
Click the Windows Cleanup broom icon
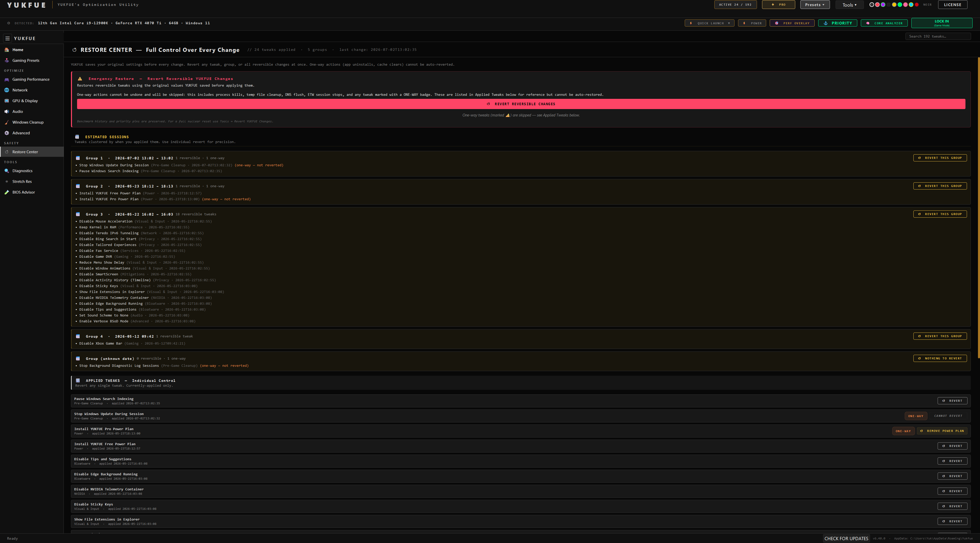pyautogui.click(x=6, y=122)
